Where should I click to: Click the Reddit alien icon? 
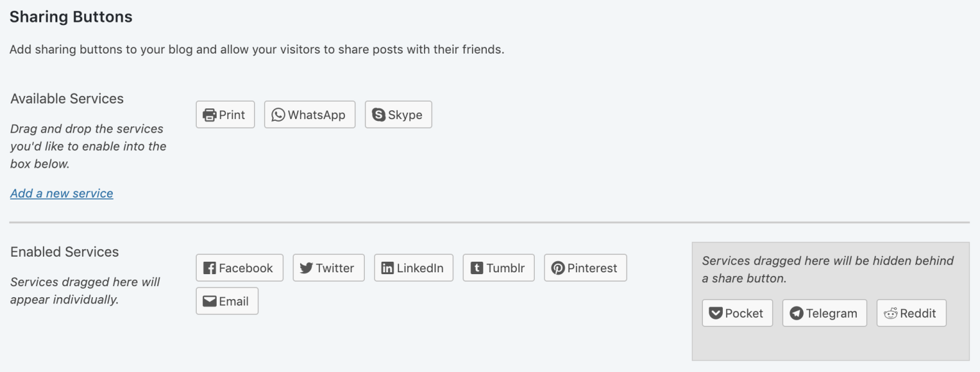click(x=890, y=313)
